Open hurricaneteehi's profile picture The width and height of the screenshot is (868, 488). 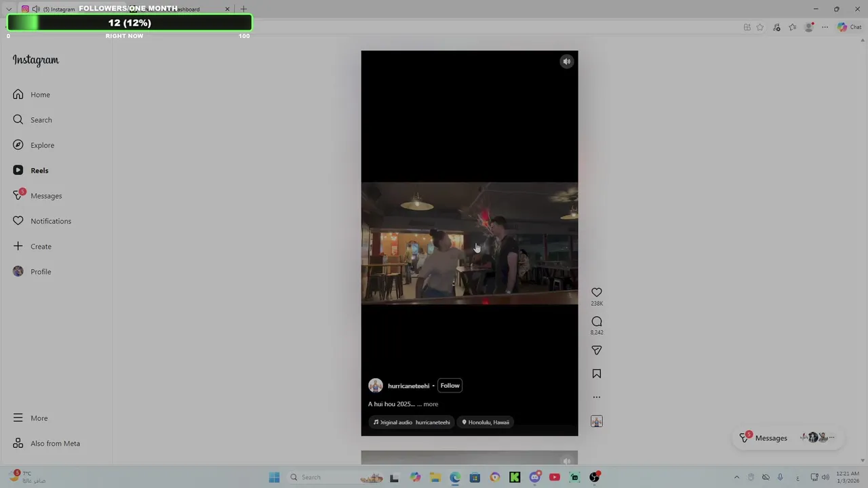(x=376, y=386)
